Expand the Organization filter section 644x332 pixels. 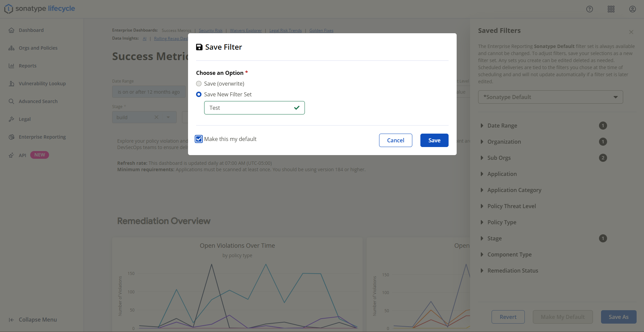click(x=482, y=142)
